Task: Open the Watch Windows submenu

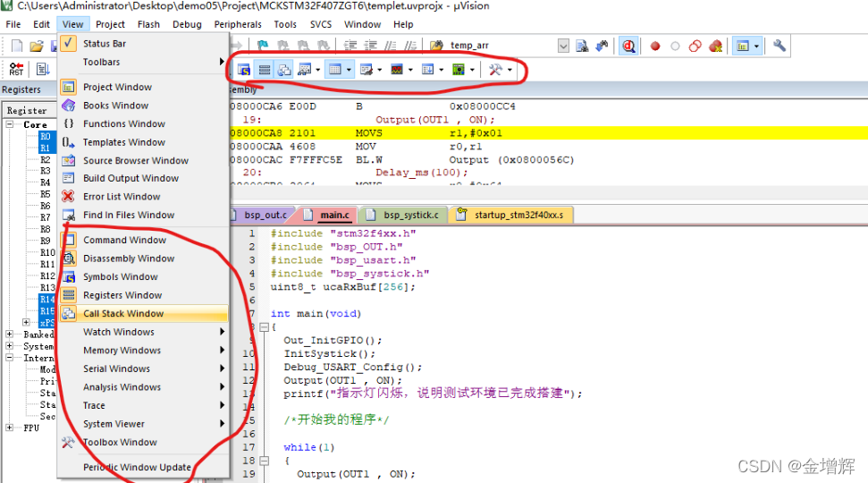Action: tap(144, 332)
